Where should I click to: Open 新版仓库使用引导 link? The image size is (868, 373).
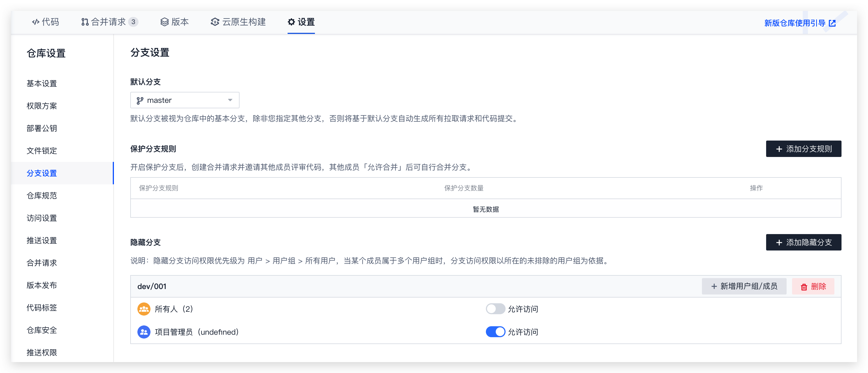point(800,23)
